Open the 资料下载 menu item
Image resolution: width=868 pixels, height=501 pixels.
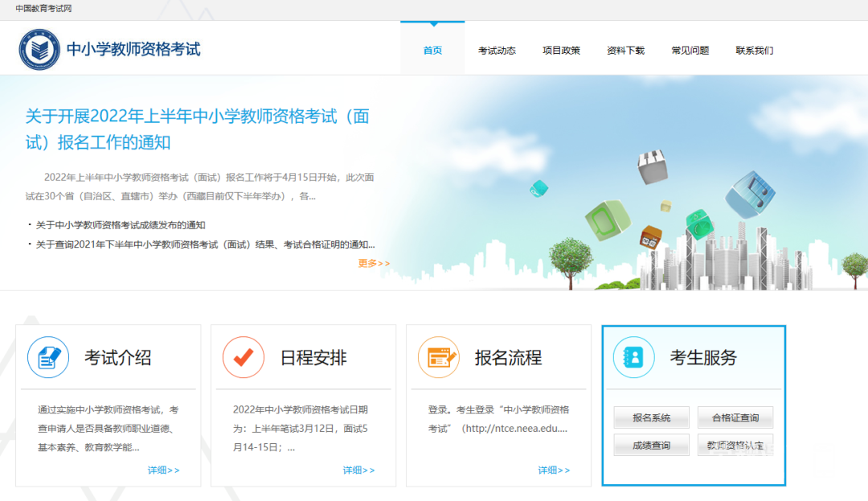coord(625,51)
